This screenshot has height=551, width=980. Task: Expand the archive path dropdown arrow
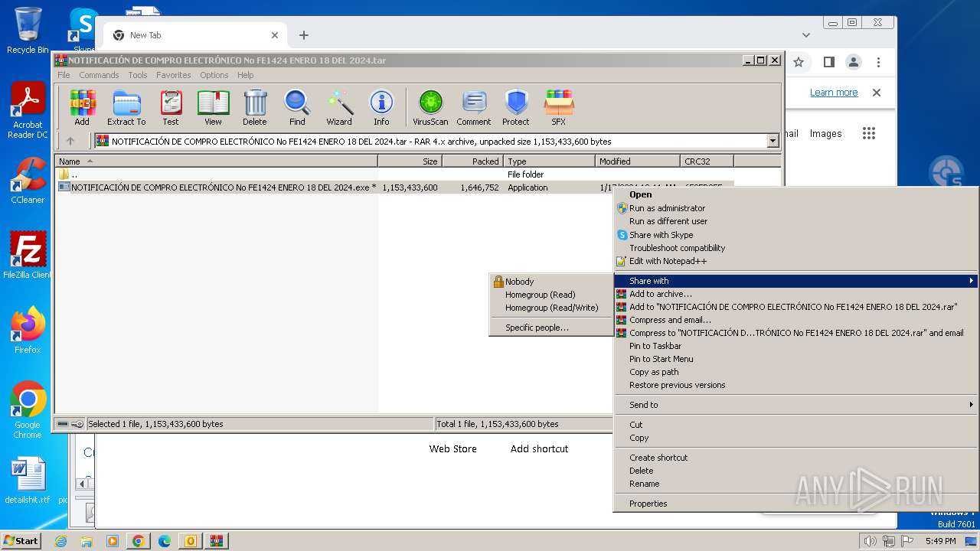[773, 141]
